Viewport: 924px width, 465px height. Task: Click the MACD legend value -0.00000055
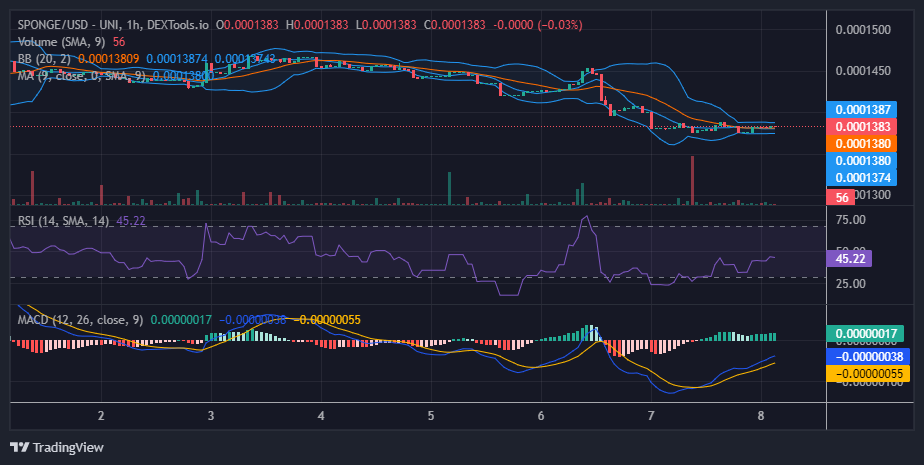328,320
